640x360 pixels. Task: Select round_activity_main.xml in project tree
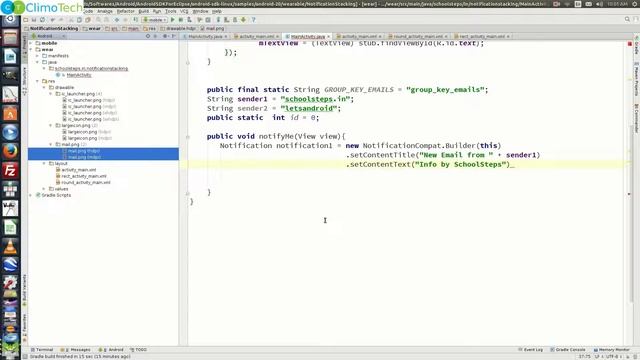86,182
